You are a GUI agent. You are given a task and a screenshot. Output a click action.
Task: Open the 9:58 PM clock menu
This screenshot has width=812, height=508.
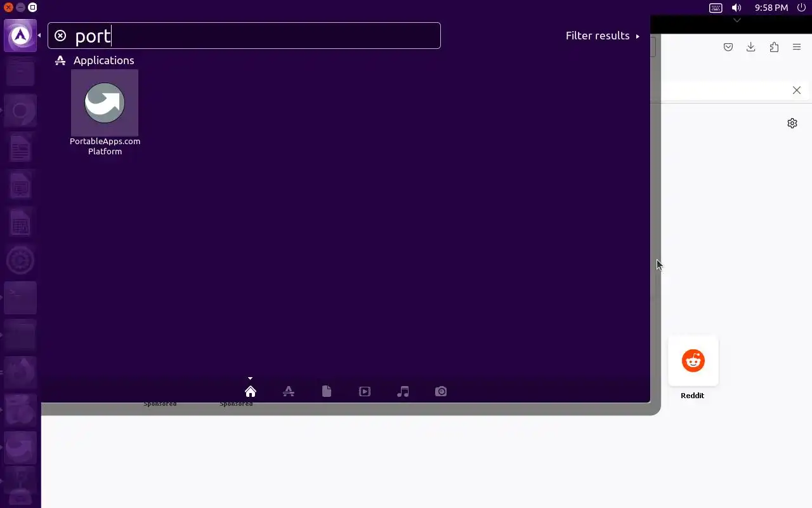[x=771, y=8]
